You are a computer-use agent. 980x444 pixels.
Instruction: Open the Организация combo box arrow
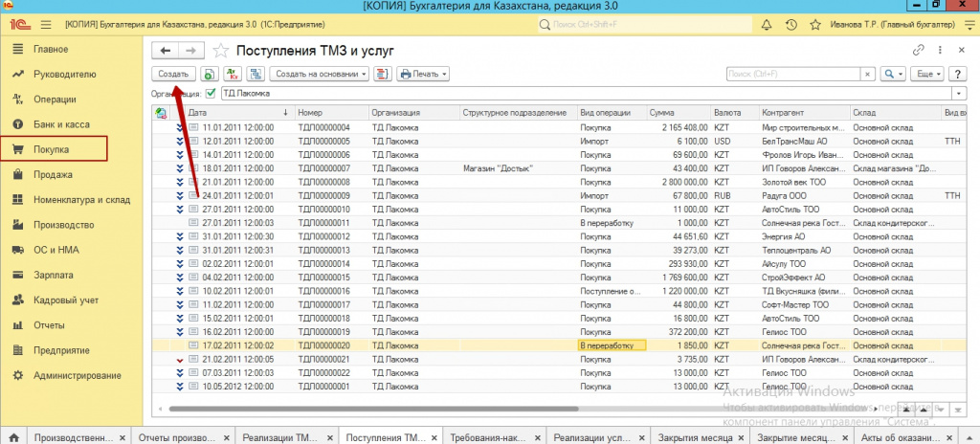[959, 93]
